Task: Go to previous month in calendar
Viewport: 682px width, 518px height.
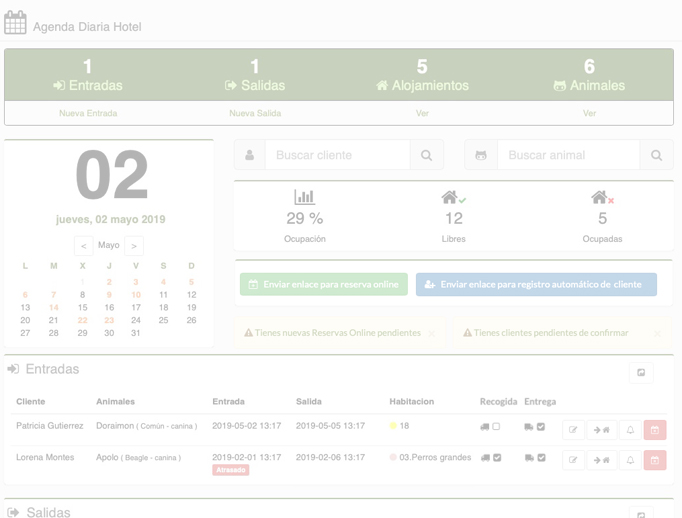Action: point(84,246)
